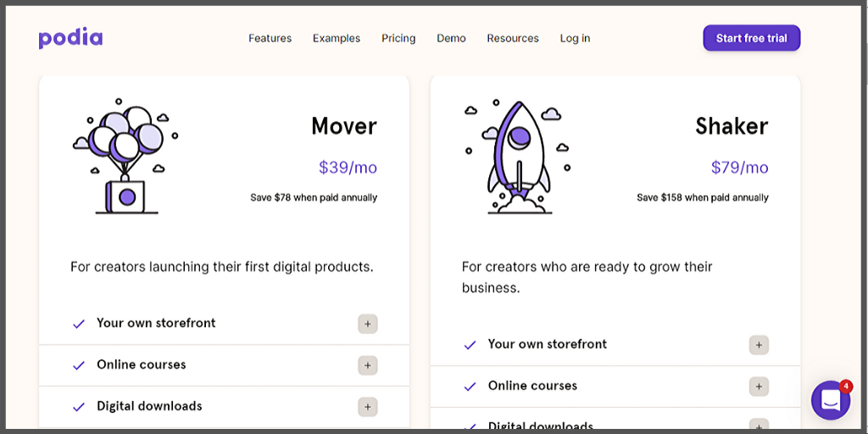Click the Mover plan description text
The height and width of the screenshot is (434, 868).
coord(222,267)
